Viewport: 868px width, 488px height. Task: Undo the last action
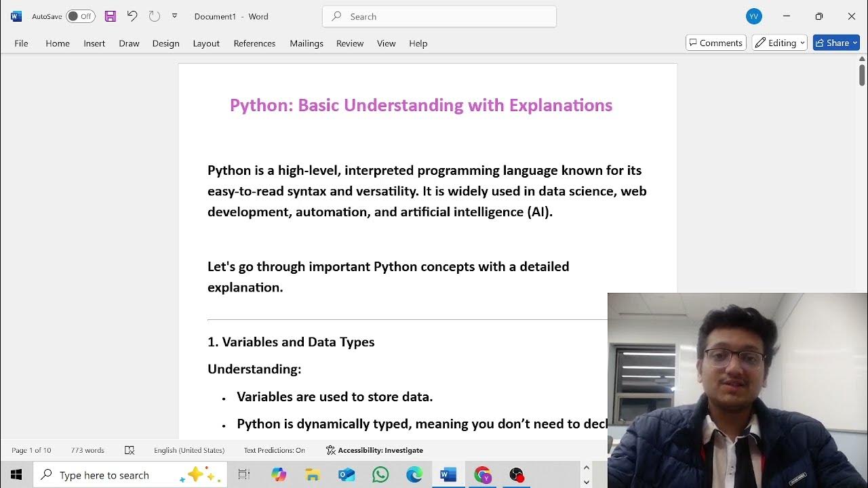pos(132,16)
